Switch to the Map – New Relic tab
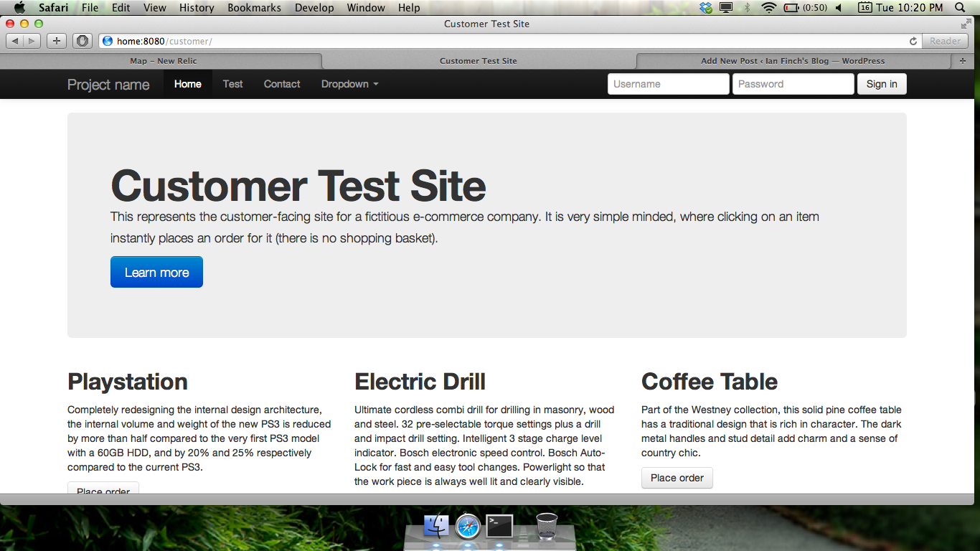This screenshot has width=980, height=551. 163,61
